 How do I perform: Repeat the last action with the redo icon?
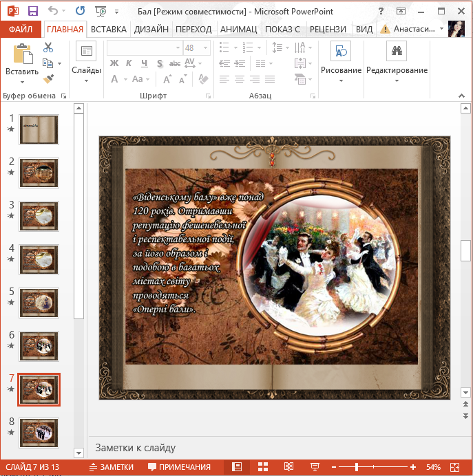[x=80, y=11]
